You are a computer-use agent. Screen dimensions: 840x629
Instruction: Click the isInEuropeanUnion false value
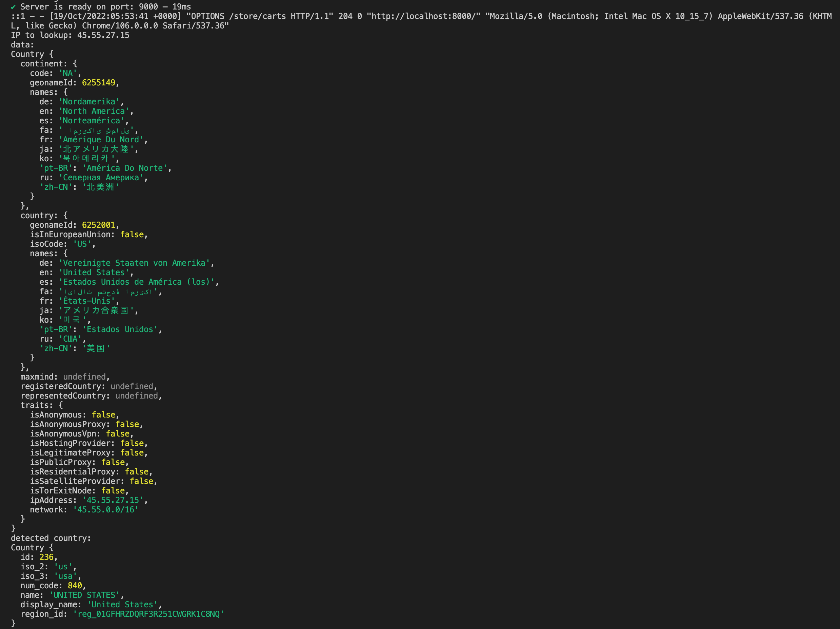point(132,235)
